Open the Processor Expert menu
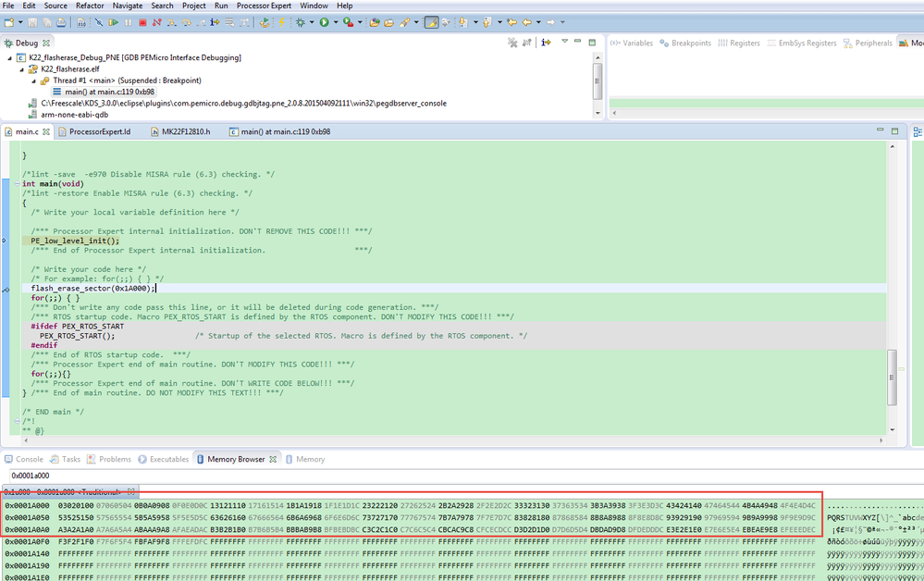The width and height of the screenshot is (924, 581). [x=264, y=6]
